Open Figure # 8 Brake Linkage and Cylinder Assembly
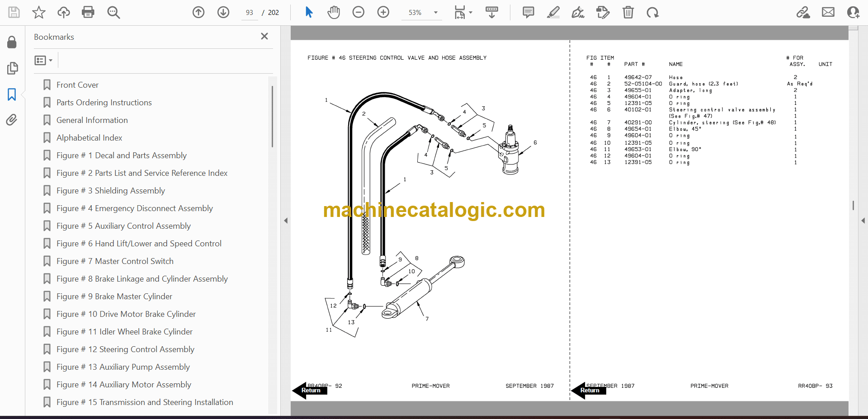Screen dimensions: 868x419 point(142,279)
